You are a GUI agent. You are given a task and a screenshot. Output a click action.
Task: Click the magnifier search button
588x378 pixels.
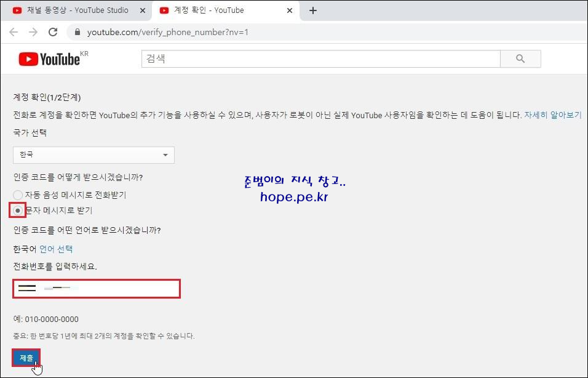point(520,58)
